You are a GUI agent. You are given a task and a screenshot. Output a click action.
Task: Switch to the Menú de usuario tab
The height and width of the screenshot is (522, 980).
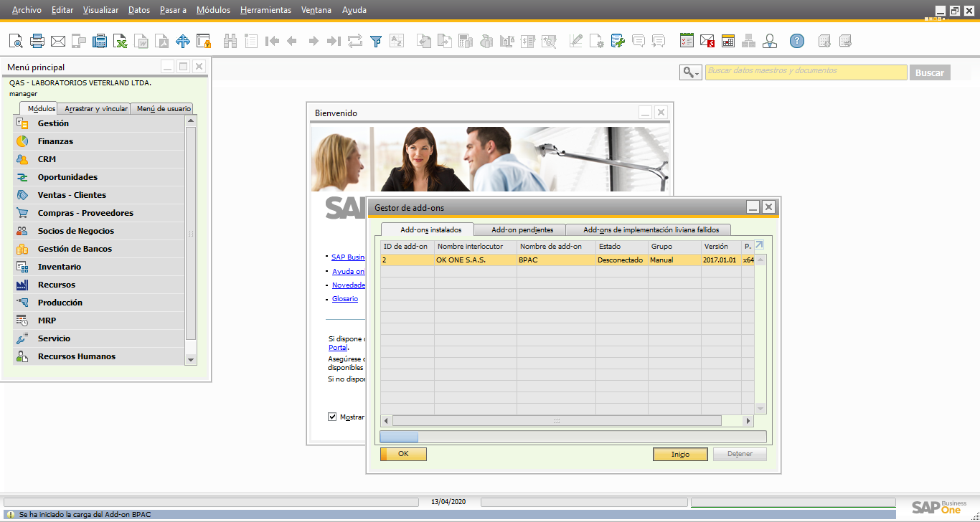164,109
